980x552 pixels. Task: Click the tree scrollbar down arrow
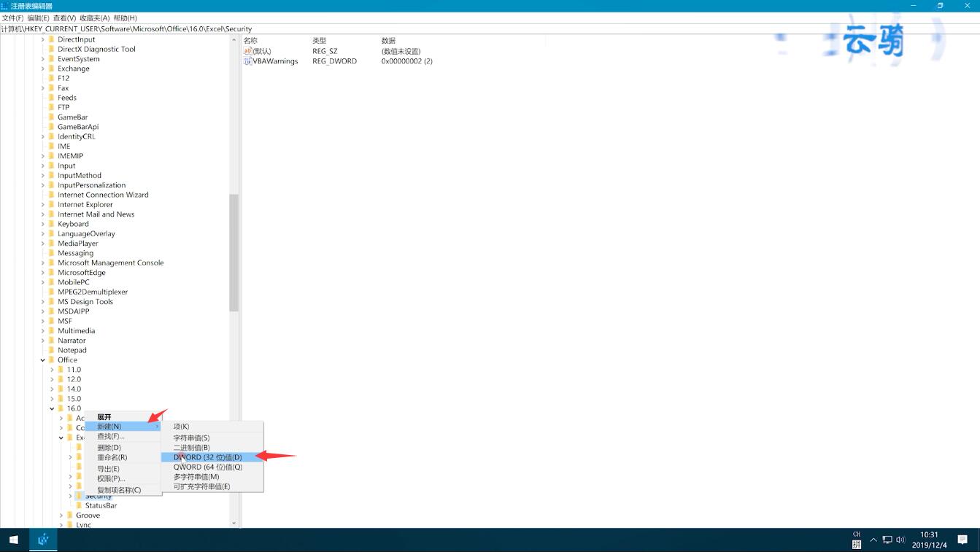[x=234, y=523]
